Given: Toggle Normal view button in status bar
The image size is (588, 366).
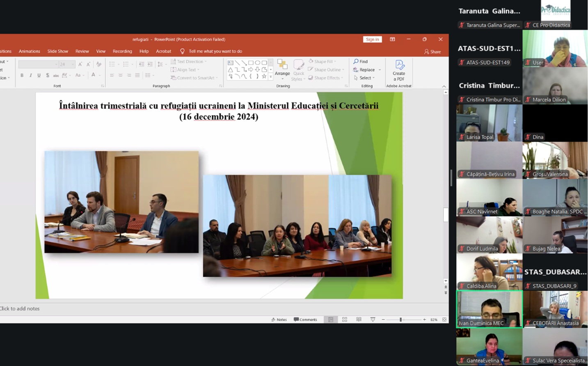Looking at the screenshot, I should [x=330, y=320].
